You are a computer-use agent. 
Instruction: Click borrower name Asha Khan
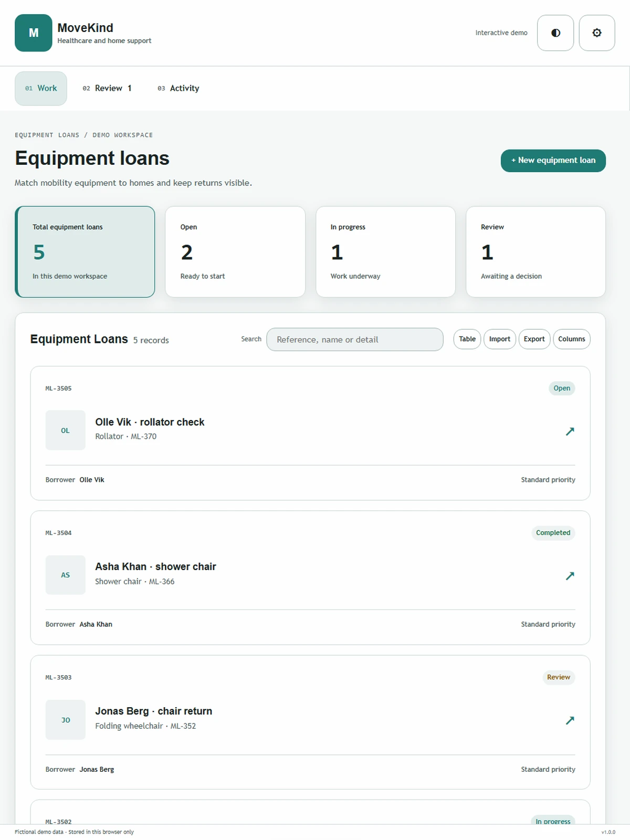point(96,624)
